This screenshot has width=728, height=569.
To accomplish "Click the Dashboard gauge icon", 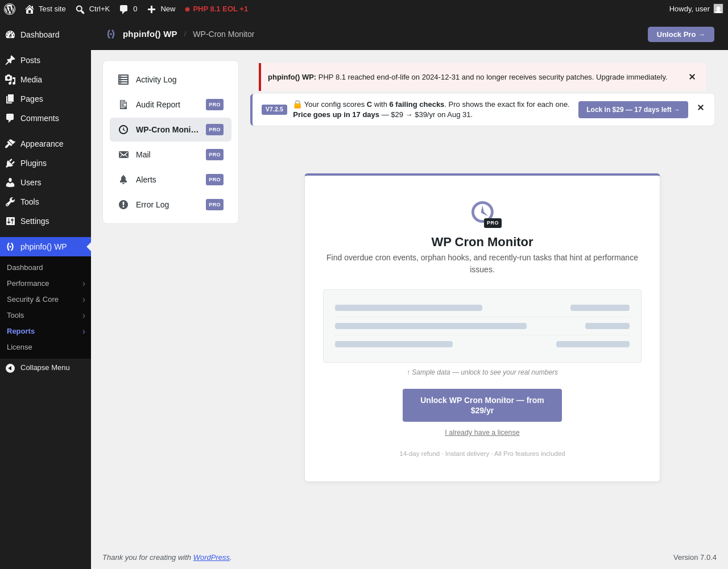I will point(10,35).
